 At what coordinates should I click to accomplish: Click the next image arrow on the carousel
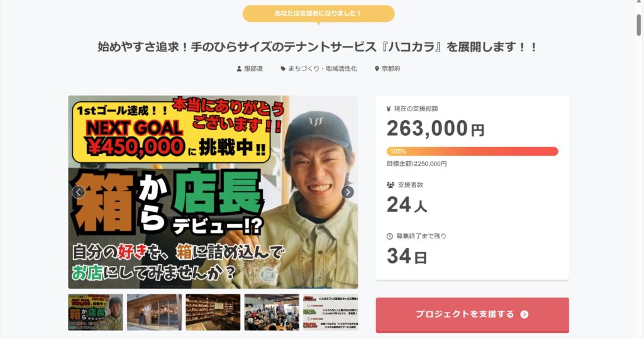[x=347, y=192]
